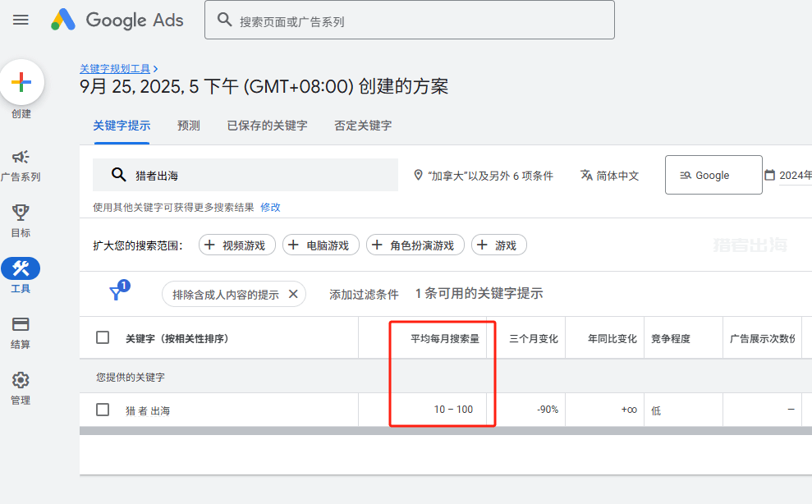Open the 简体中文 language selector
The height and width of the screenshot is (504, 812).
609,175
